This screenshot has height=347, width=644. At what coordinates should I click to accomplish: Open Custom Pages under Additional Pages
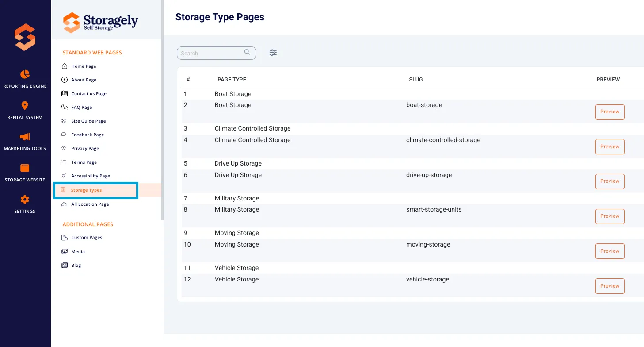(87, 238)
